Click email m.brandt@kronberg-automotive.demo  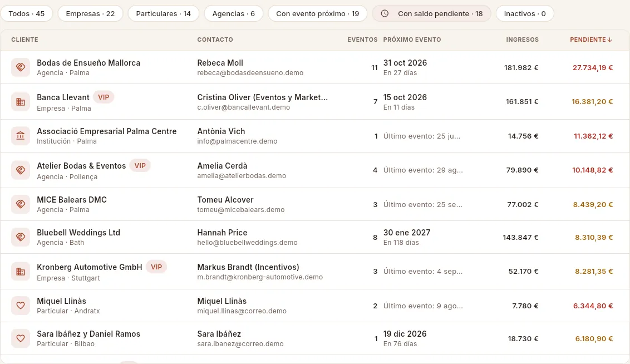pos(260,277)
